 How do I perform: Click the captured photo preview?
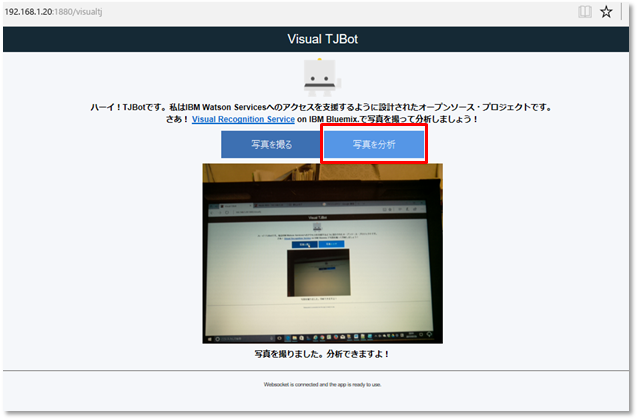pyautogui.click(x=322, y=253)
